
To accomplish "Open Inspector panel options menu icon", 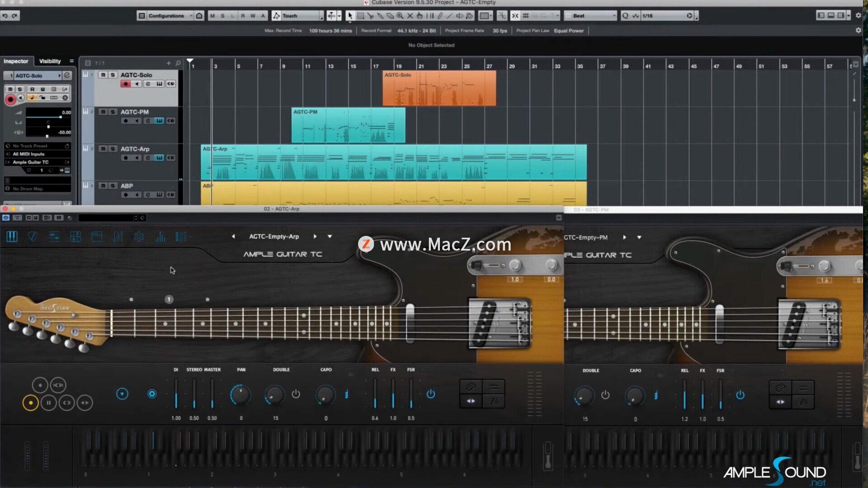I will pos(71,61).
